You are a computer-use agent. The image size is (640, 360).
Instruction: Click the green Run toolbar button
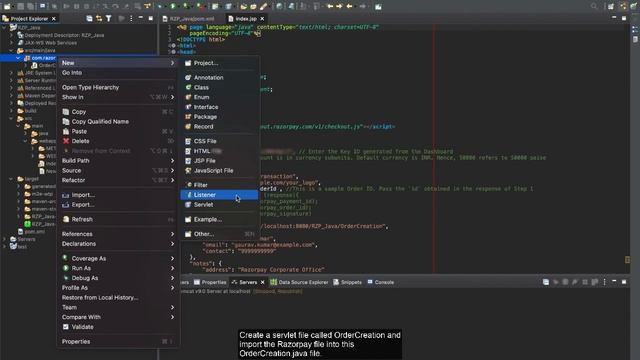173,6
